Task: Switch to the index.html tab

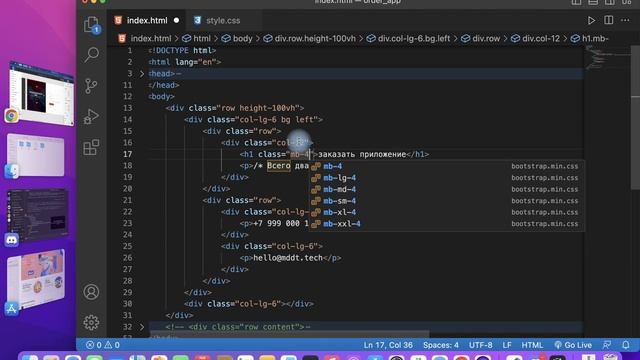Action: tap(147, 20)
